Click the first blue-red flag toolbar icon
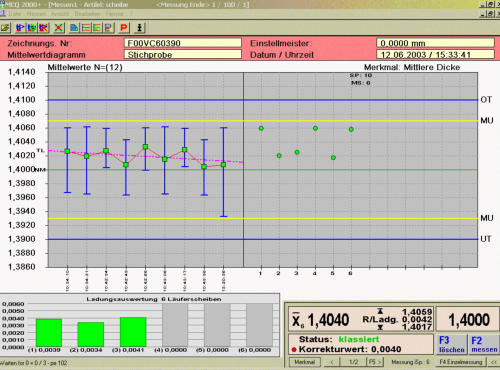This screenshot has height=370, width=500. coord(20,28)
